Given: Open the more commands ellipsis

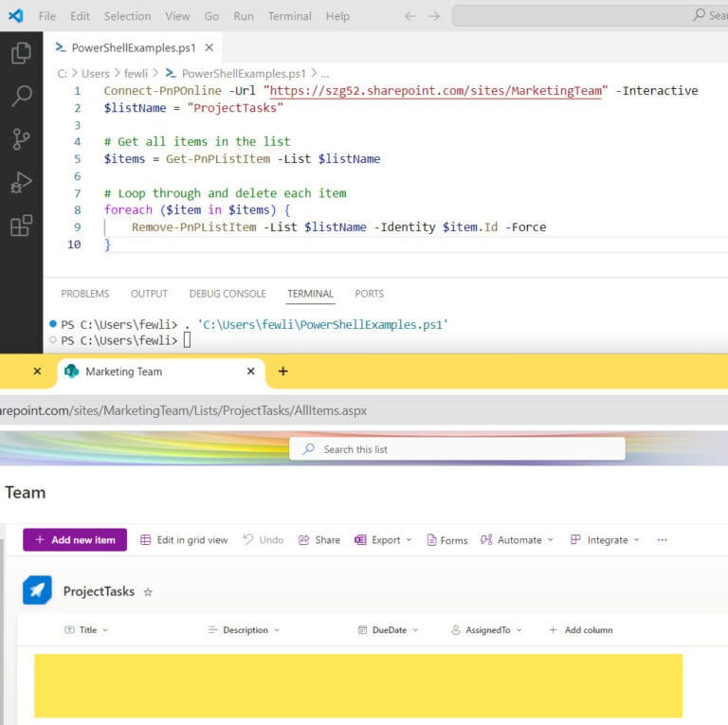Looking at the screenshot, I should (662, 540).
